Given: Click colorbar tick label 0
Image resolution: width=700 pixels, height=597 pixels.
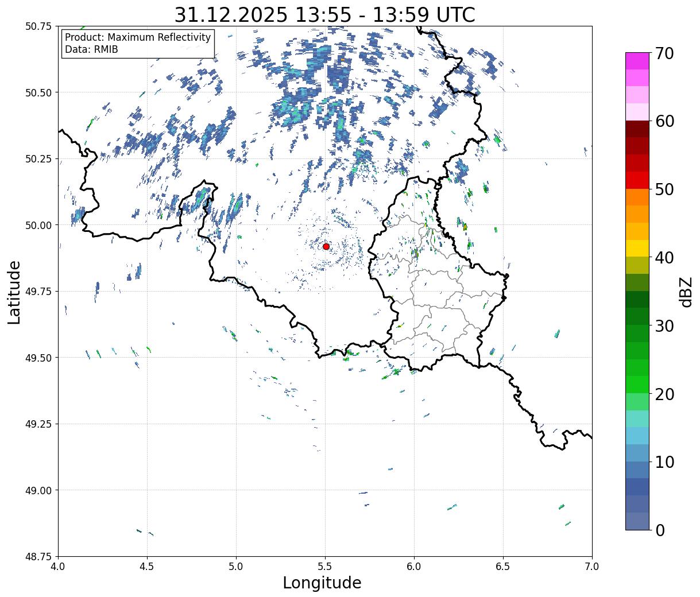Looking at the screenshot, I should click(x=660, y=530).
